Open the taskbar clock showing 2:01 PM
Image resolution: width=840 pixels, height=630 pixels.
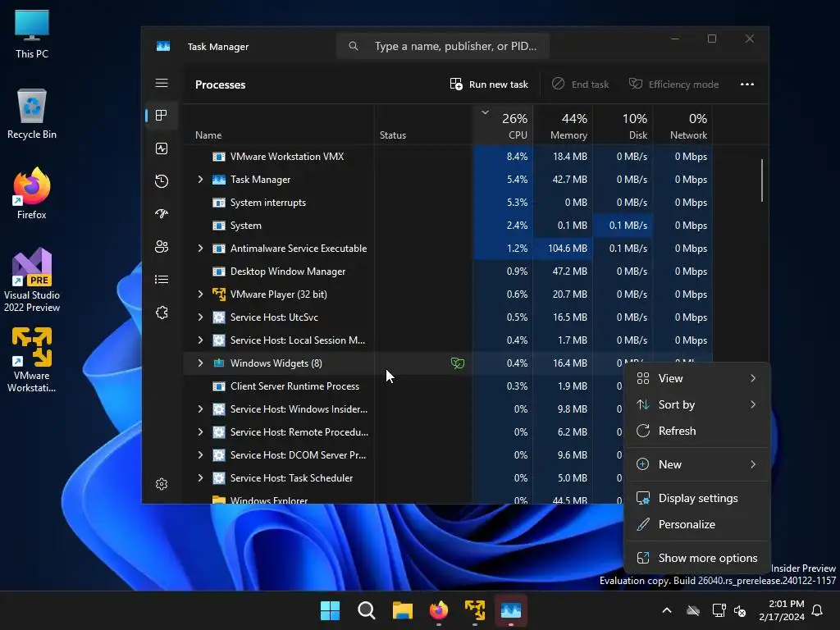(x=782, y=610)
